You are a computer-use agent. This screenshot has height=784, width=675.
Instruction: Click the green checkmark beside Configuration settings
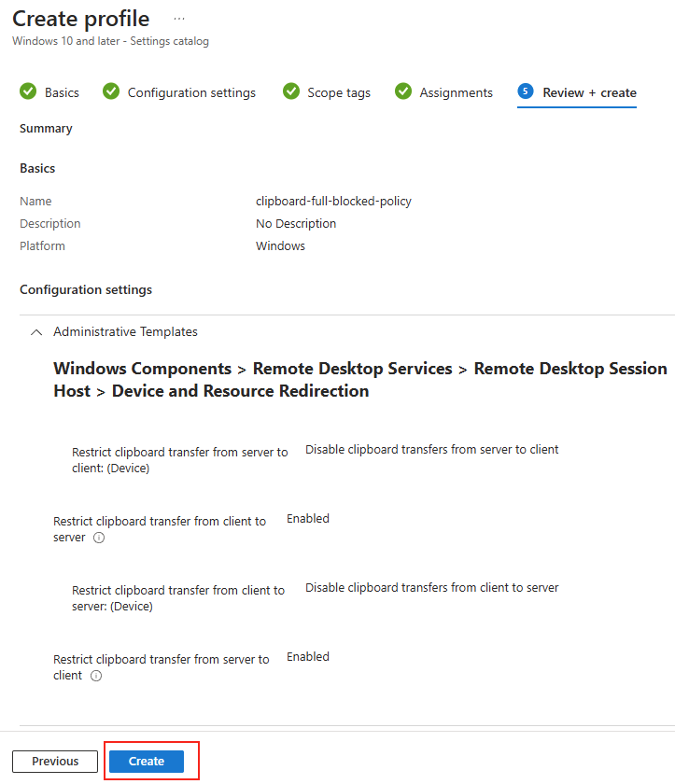[111, 91]
